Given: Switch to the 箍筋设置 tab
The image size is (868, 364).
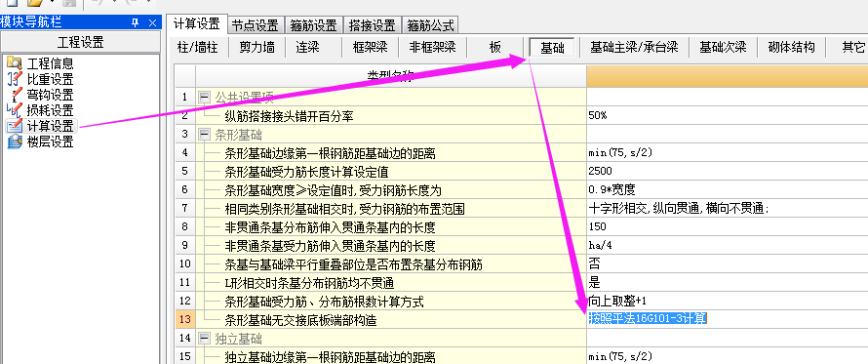Looking at the screenshot, I should 314,25.
